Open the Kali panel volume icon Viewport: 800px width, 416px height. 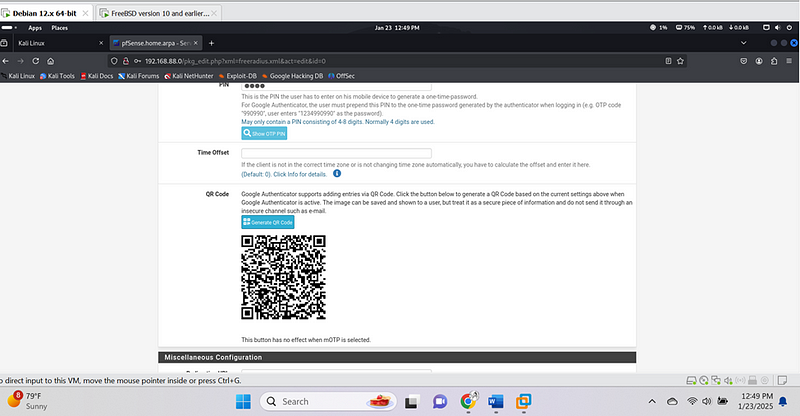(x=778, y=28)
